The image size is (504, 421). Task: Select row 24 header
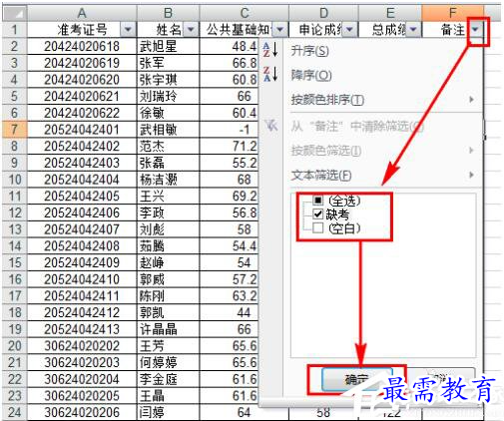15,412
